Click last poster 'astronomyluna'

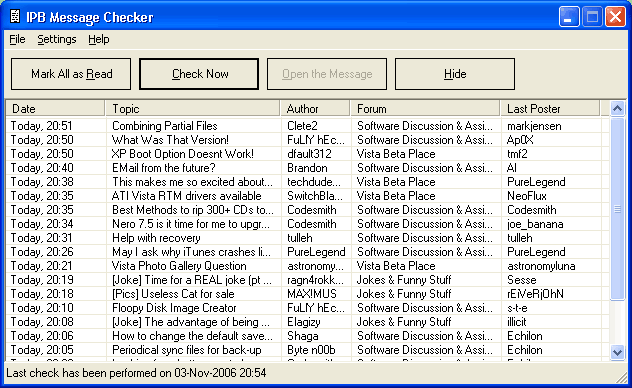click(x=541, y=266)
